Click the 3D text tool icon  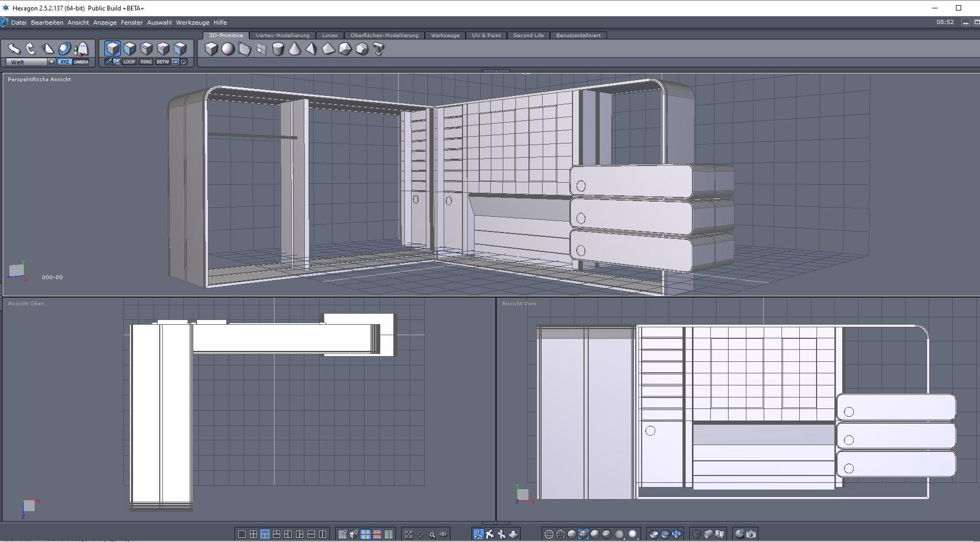coord(379,49)
